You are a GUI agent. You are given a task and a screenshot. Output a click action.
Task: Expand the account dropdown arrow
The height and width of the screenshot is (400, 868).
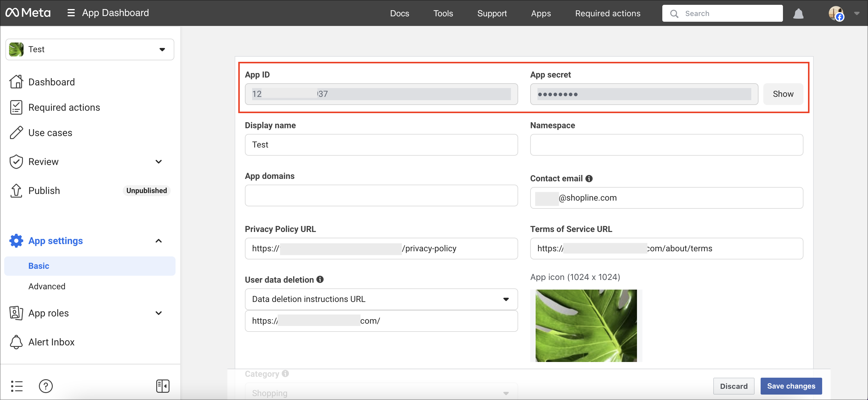tap(857, 14)
